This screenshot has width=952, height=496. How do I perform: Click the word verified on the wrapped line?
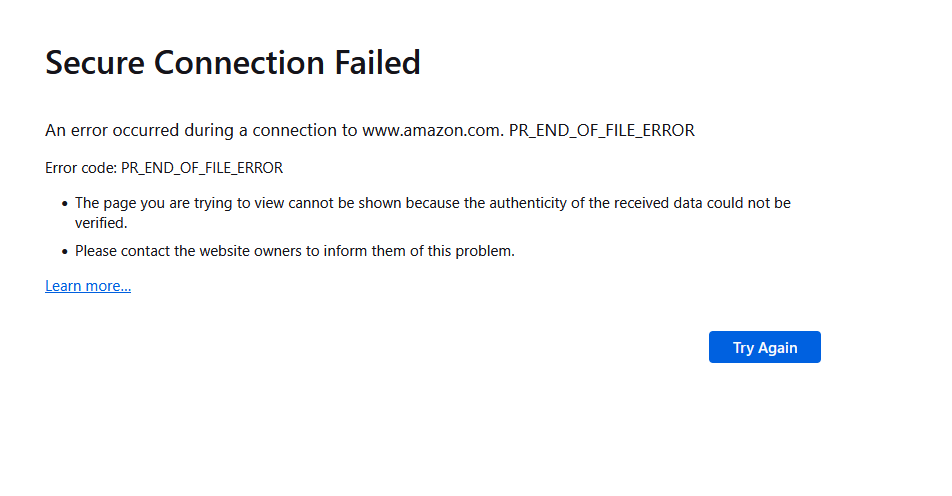(x=101, y=223)
